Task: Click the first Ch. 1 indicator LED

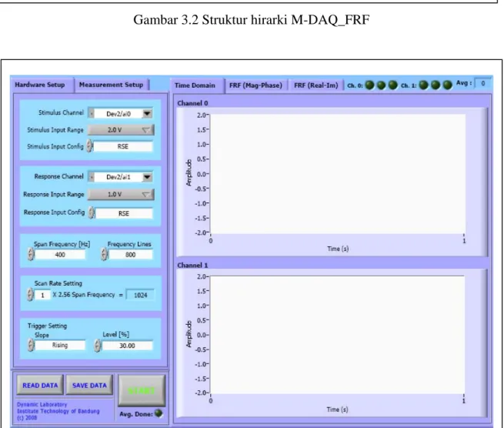Action: [424, 85]
